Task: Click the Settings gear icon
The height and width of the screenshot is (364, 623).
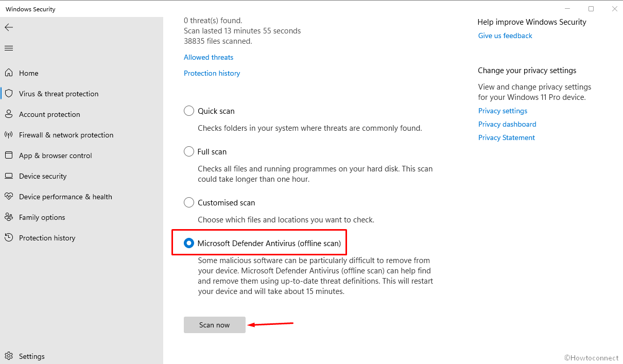Action: pyautogui.click(x=9, y=356)
